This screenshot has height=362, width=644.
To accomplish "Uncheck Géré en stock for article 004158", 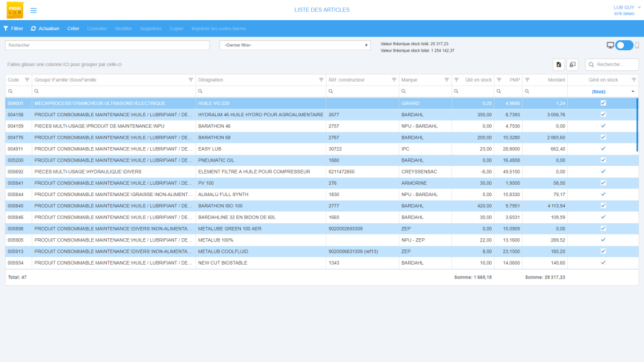I will pyautogui.click(x=602, y=114).
